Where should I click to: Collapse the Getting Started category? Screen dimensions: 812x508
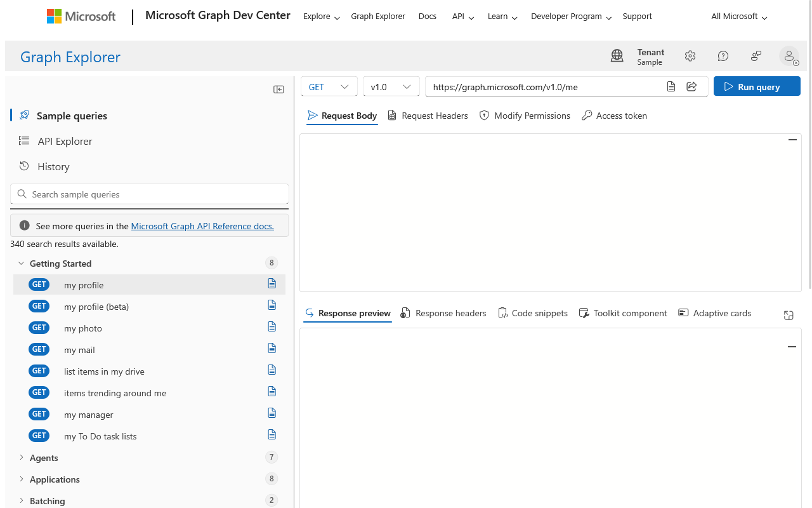[x=22, y=263]
